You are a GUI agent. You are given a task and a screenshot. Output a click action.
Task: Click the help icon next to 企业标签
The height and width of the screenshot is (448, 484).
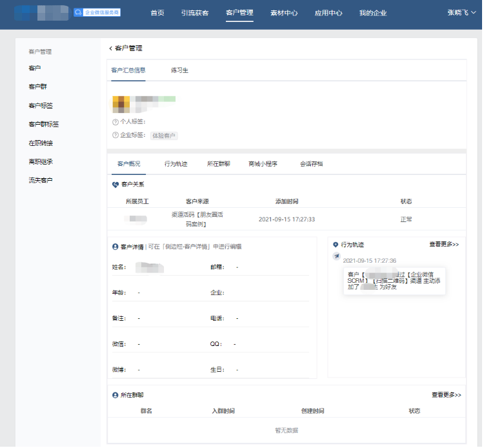(116, 136)
